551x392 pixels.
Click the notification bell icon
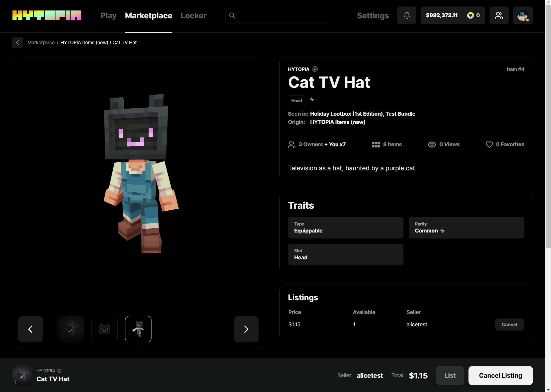[407, 16]
